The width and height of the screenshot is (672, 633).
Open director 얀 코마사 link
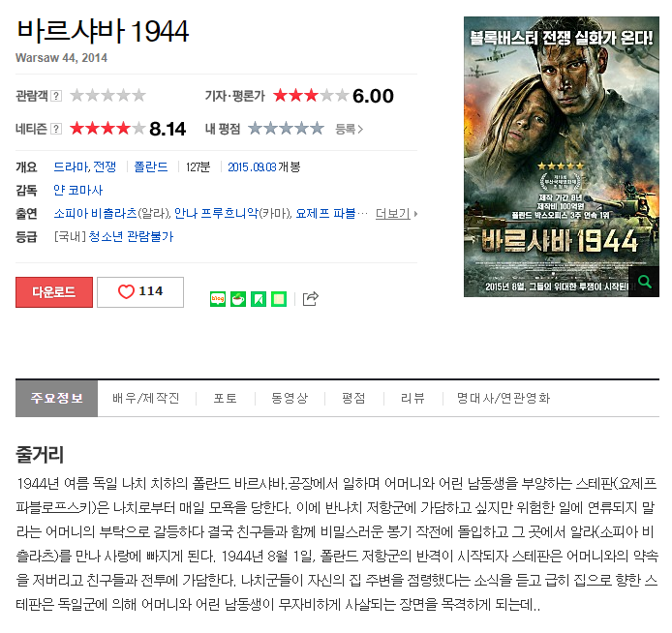pos(78,190)
